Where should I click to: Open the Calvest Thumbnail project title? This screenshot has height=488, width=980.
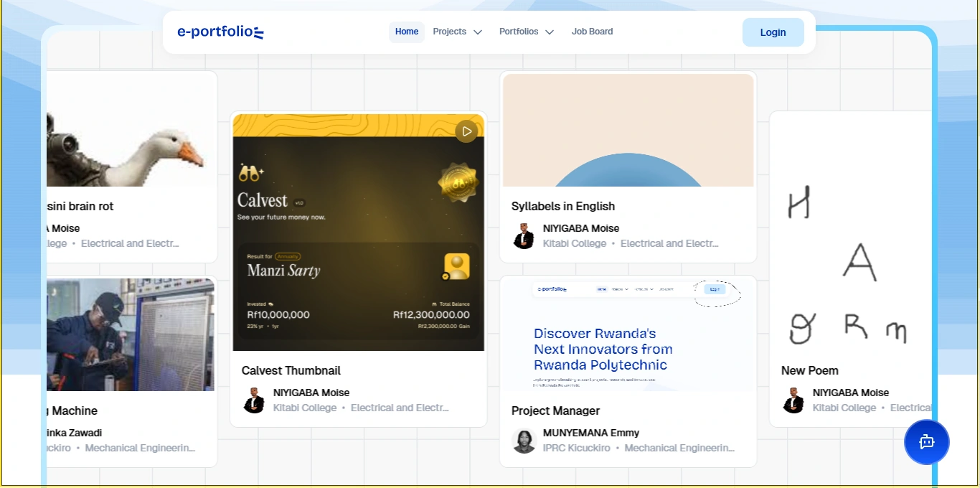(291, 370)
